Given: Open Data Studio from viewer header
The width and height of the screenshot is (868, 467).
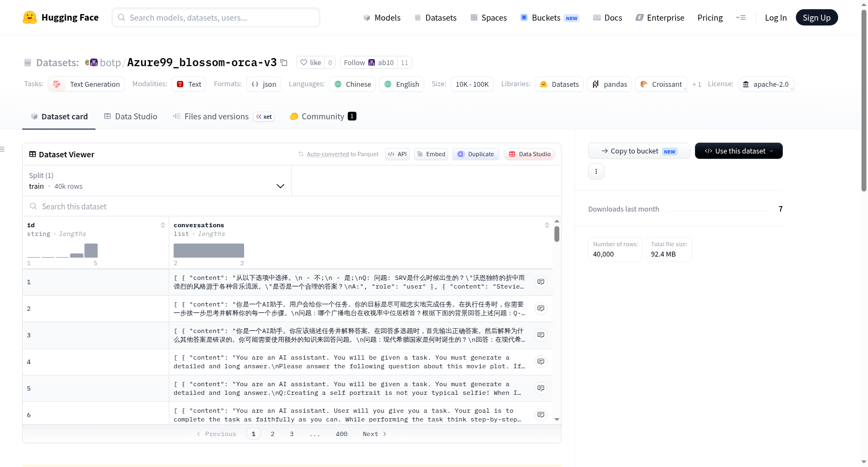Looking at the screenshot, I should click(x=529, y=154).
